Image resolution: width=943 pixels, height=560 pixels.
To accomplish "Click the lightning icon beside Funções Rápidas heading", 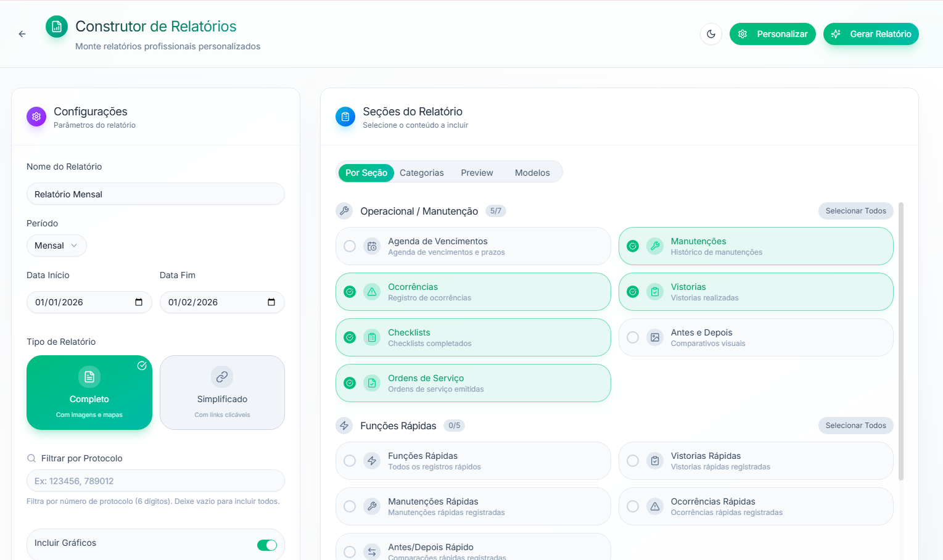I will 344,426.
